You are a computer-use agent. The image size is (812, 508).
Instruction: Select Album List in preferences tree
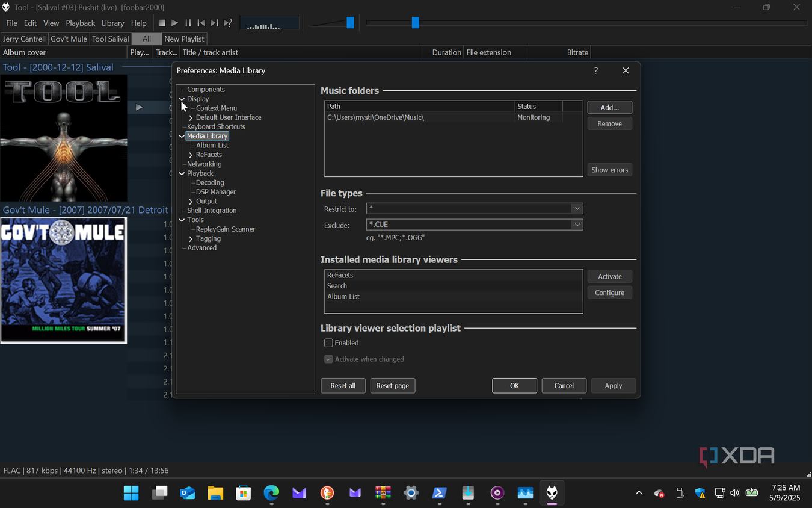click(x=212, y=146)
